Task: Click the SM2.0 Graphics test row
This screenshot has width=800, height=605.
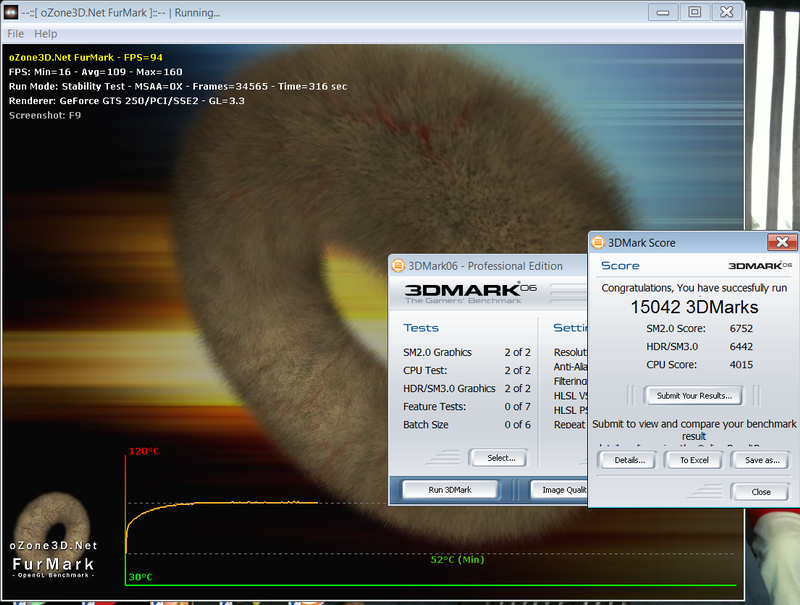Action: (466, 352)
